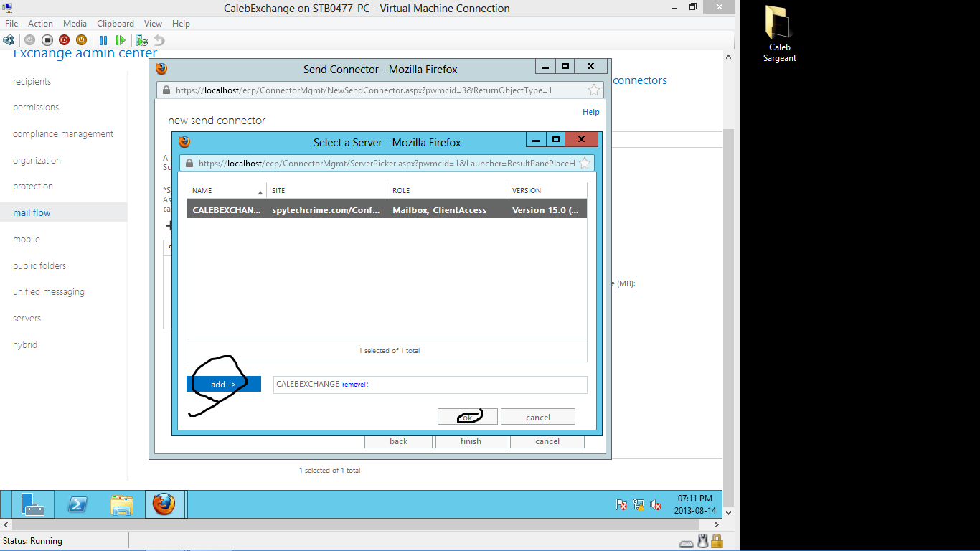This screenshot has width=980, height=551.
Task: Click the network warning tray icon
Action: [639, 504]
